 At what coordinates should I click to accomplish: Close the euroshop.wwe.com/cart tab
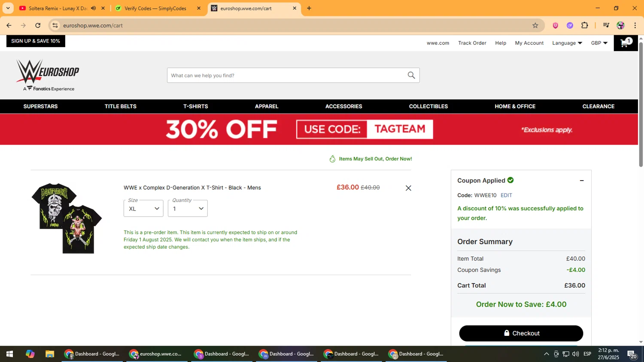[295, 8]
